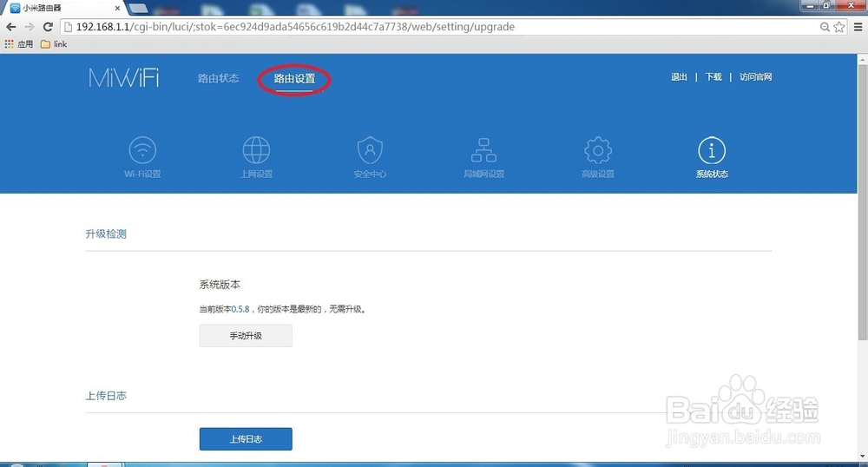Switch to the 路由状态 tab
Image resolution: width=868 pixels, height=467 pixels.
tap(218, 79)
